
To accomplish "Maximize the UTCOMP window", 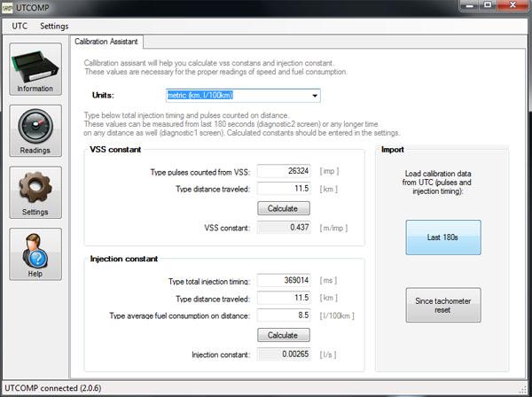I will pos(488,5).
